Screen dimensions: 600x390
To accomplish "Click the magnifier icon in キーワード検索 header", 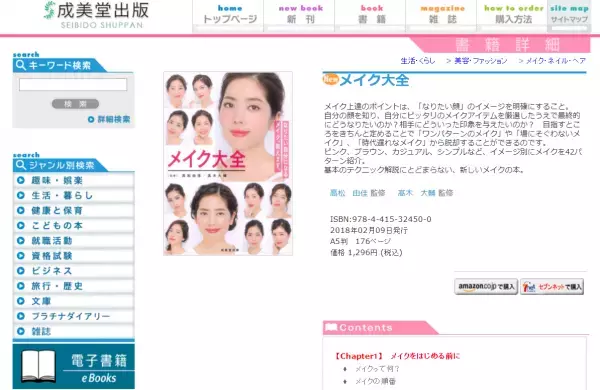I will tap(21, 65).
